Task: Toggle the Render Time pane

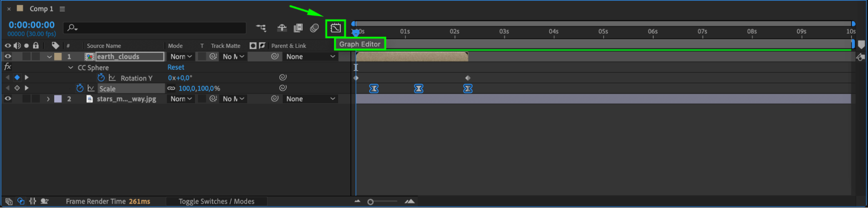Action: pyautogui.click(x=44, y=201)
